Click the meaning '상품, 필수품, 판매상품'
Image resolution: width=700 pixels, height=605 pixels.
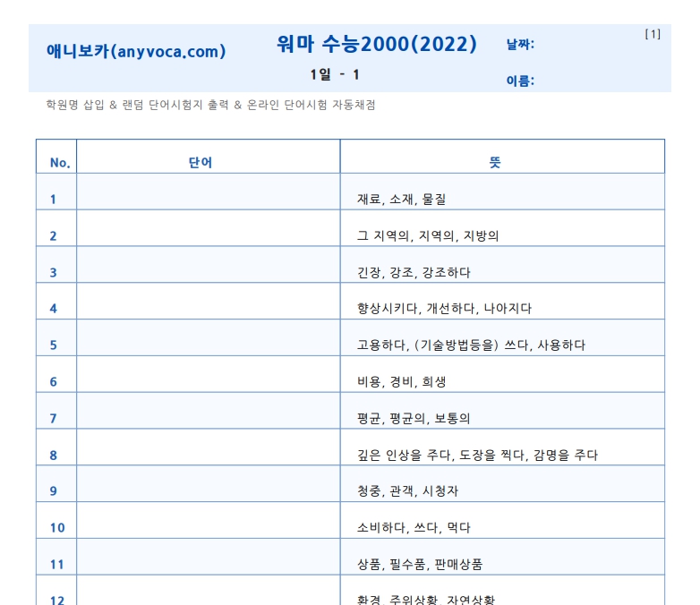[420, 565]
